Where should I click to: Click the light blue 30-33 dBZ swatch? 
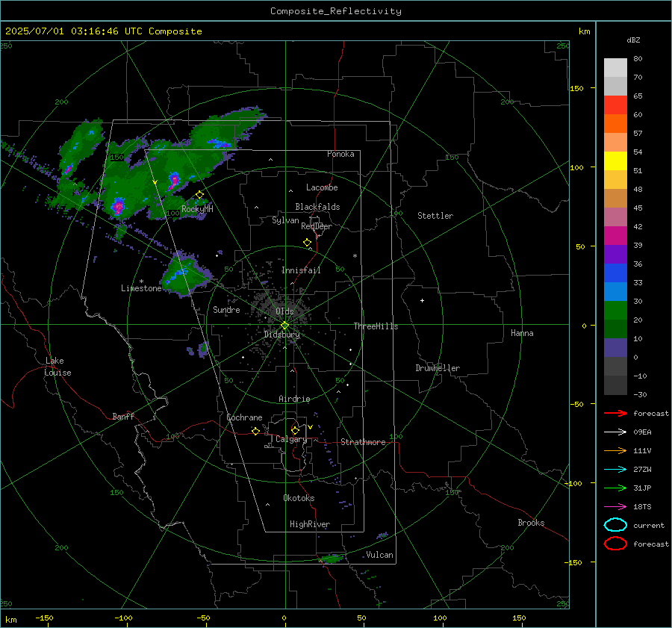click(615, 292)
